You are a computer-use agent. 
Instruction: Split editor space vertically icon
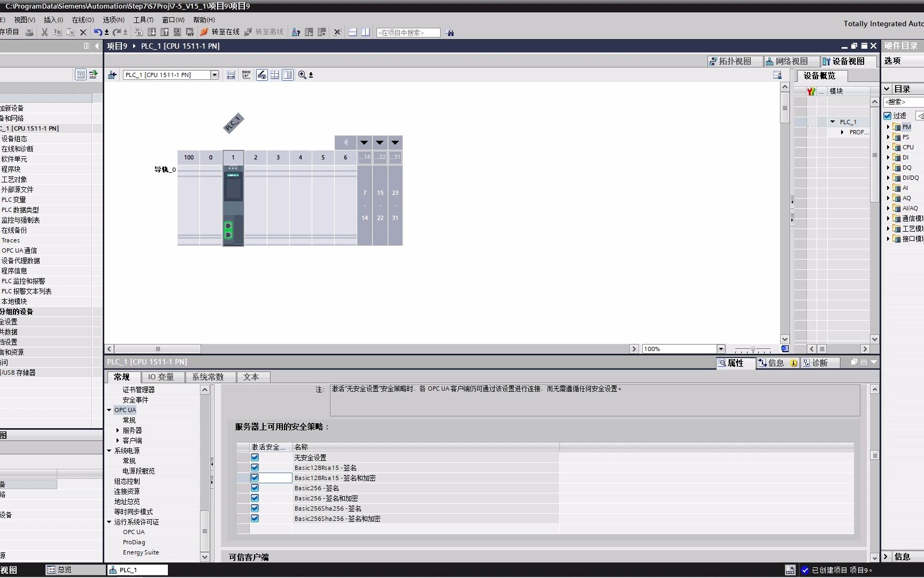click(366, 32)
